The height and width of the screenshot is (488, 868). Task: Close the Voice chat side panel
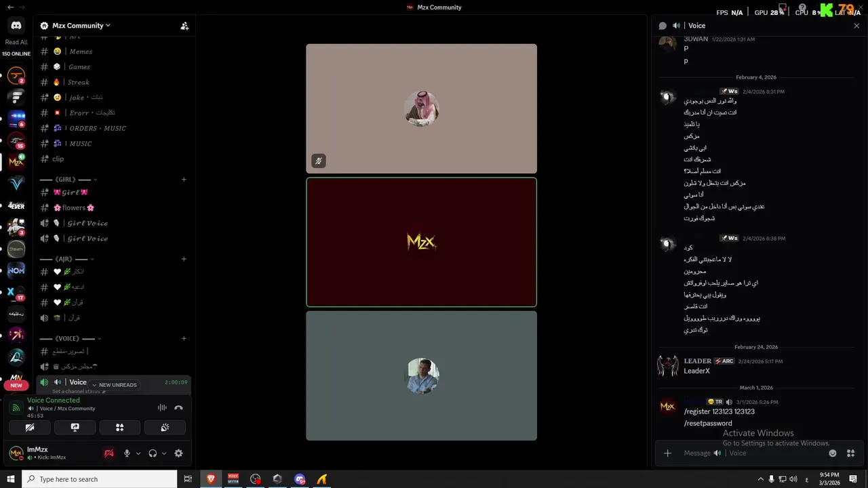tap(856, 26)
